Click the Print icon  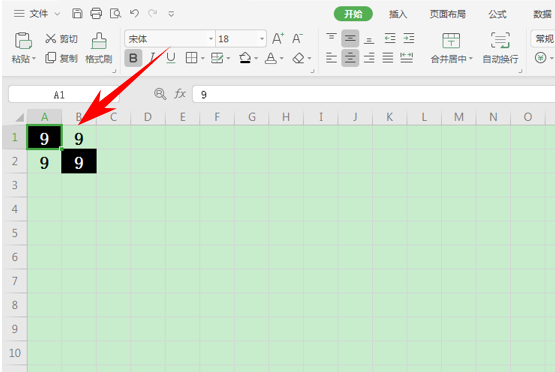[96, 14]
